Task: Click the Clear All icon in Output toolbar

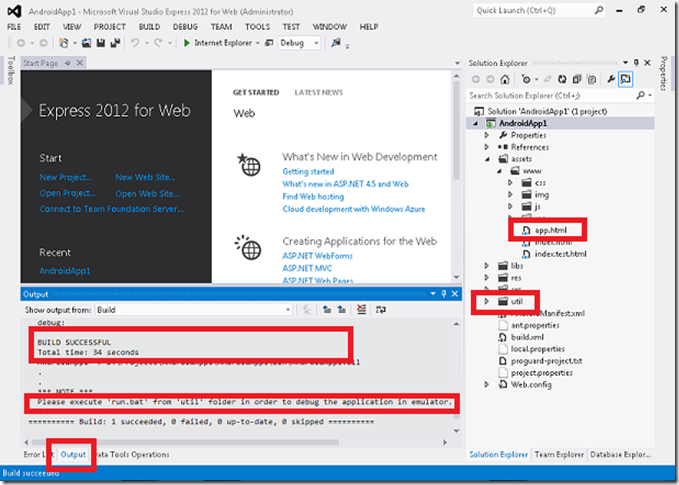Action: [x=362, y=310]
